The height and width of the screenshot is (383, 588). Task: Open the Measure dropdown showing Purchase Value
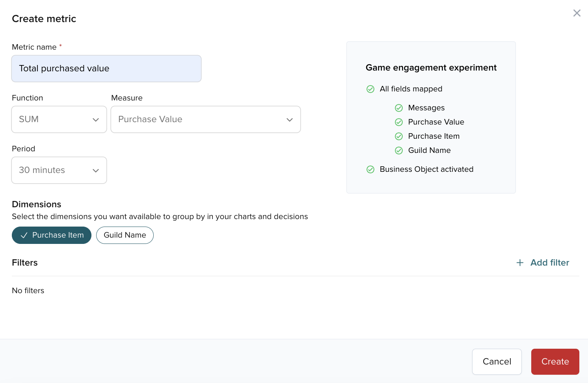tap(205, 119)
